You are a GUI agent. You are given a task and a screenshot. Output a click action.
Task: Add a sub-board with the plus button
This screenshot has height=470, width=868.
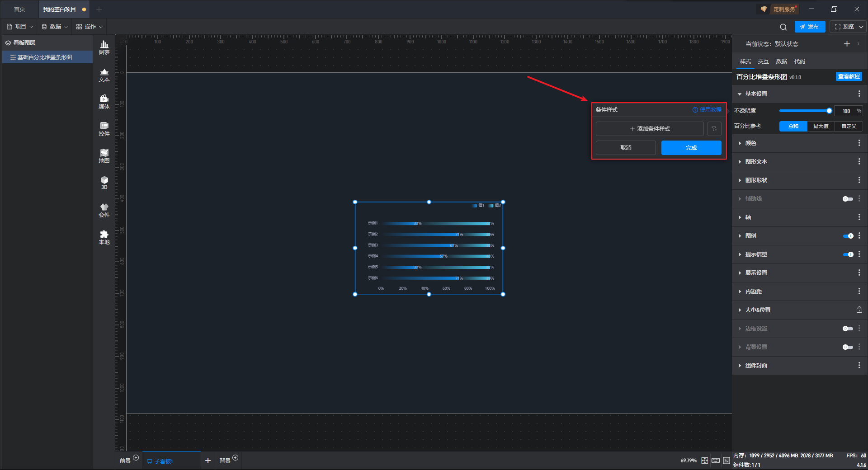(x=208, y=461)
